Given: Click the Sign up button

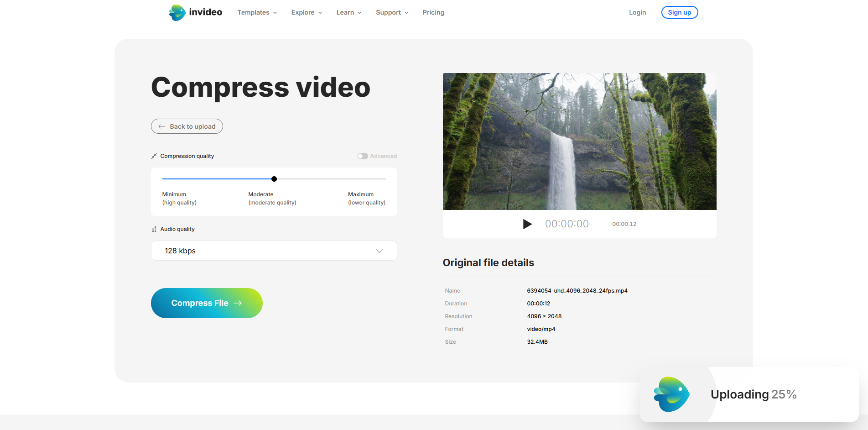Looking at the screenshot, I should coord(679,12).
